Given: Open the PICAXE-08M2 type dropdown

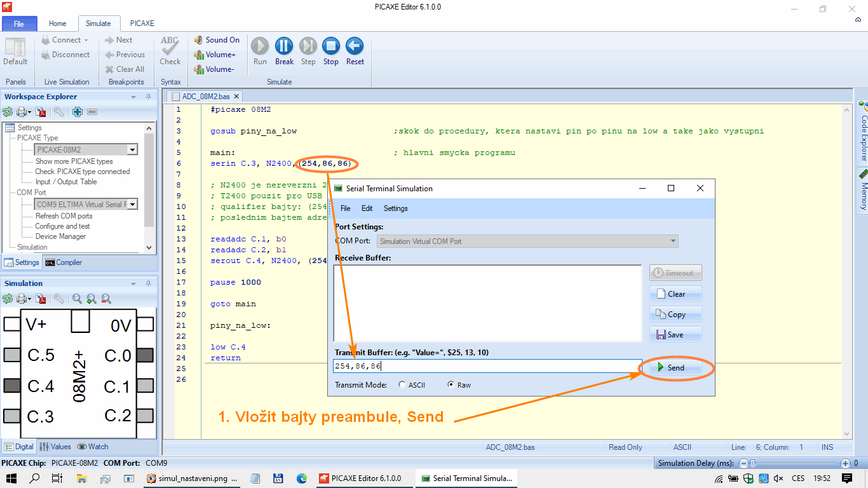Looking at the screenshot, I should coord(132,150).
